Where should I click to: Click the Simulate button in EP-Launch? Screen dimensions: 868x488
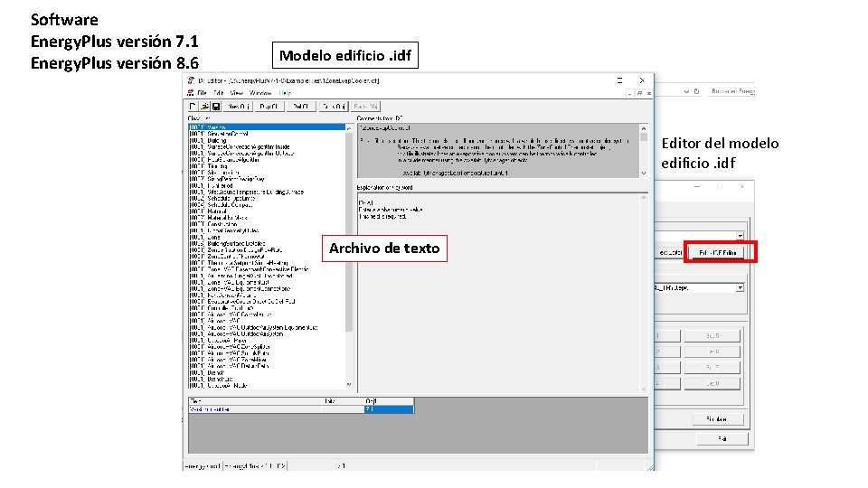pyautogui.click(x=716, y=418)
